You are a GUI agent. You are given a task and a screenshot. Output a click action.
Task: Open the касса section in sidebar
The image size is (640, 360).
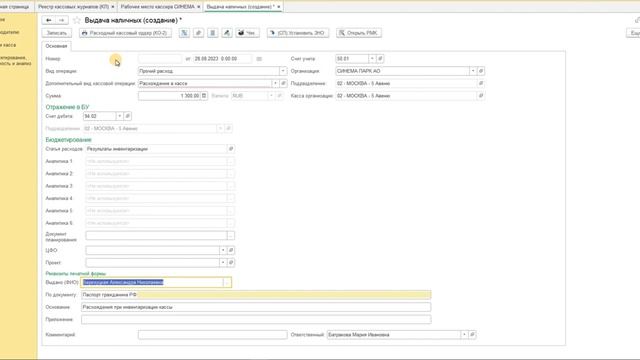point(8,45)
